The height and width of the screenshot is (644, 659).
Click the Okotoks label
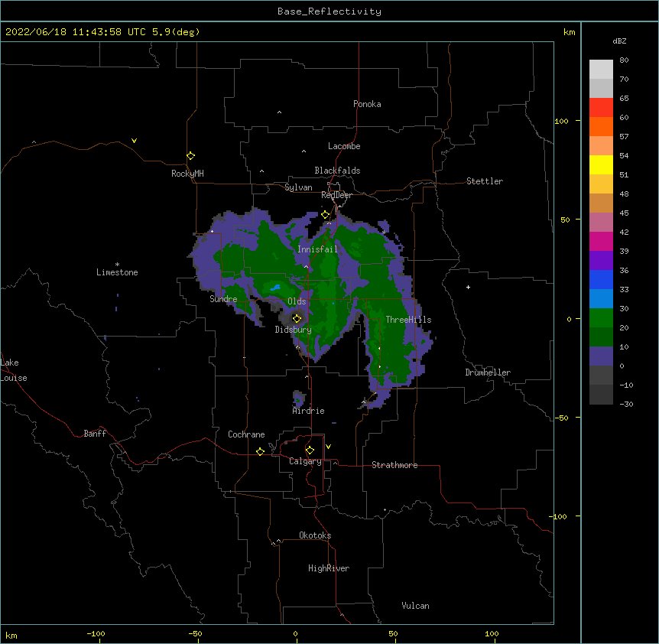(x=315, y=535)
